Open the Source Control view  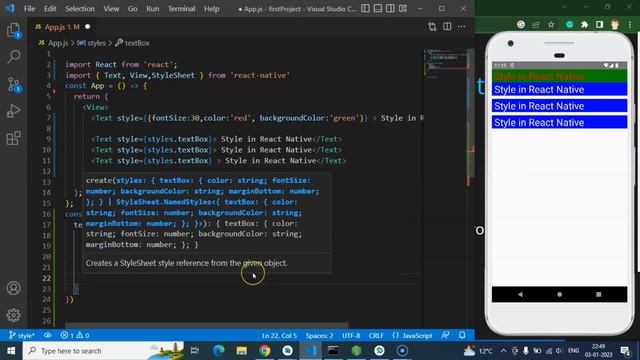tap(13, 84)
